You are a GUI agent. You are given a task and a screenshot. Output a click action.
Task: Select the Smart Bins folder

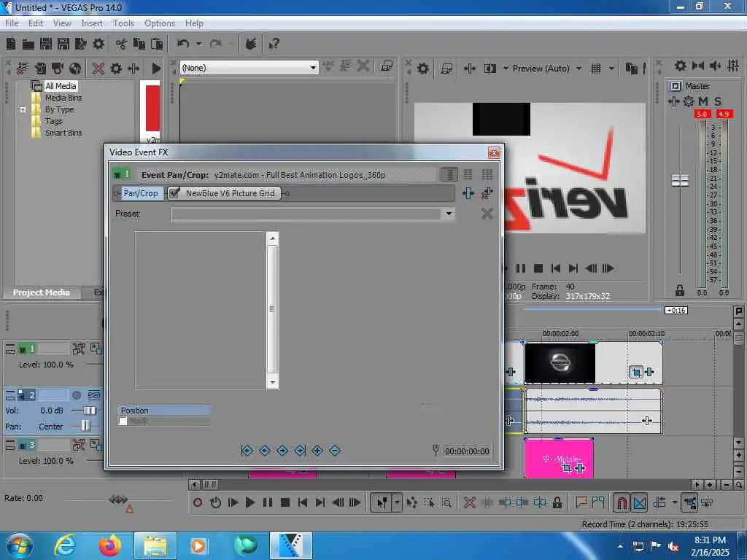[x=63, y=133]
